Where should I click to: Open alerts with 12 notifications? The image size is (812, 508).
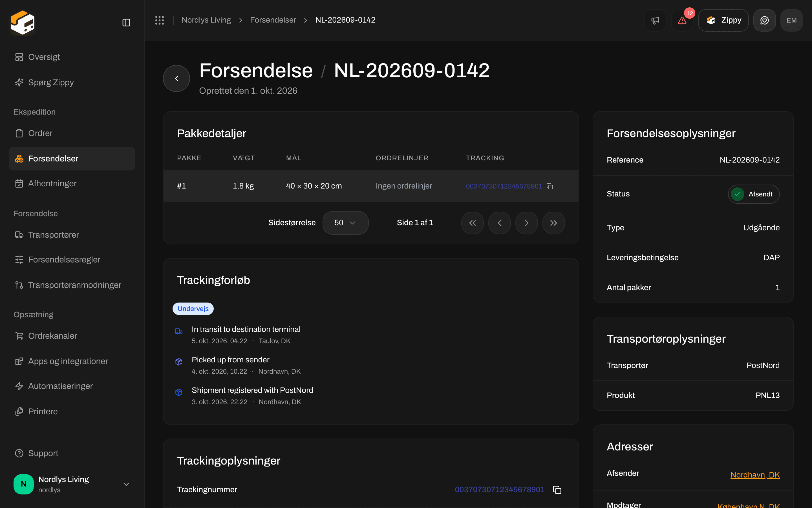tap(682, 20)
